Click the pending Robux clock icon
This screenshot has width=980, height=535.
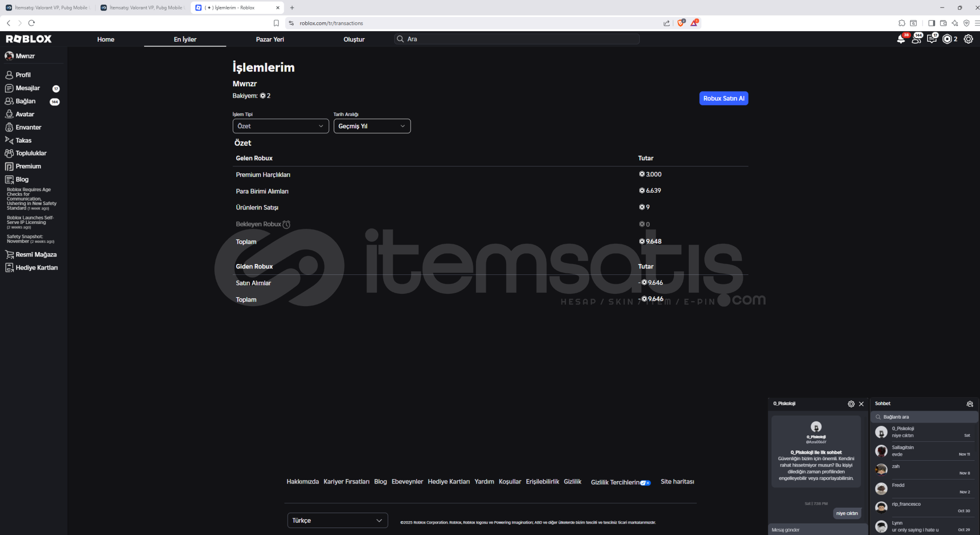[286, 224]
